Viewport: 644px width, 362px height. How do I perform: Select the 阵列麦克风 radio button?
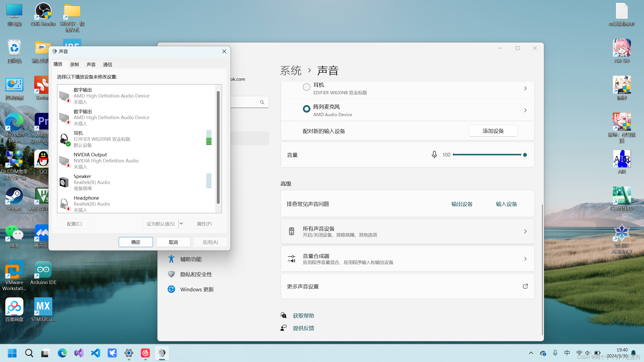point(306,109)
